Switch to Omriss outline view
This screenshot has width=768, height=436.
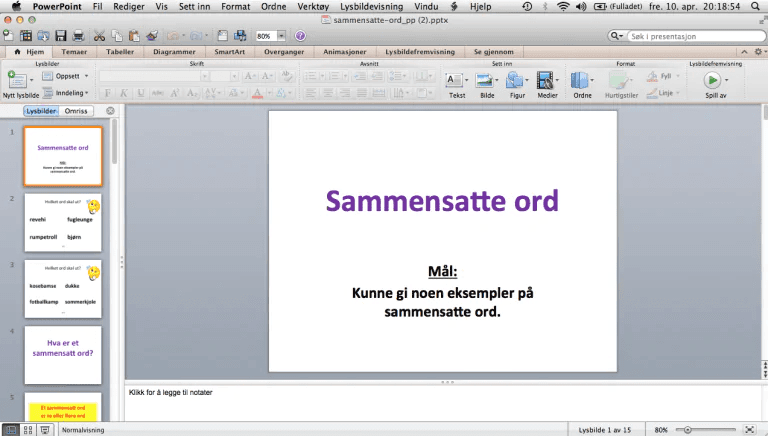[x=75, y=111]
